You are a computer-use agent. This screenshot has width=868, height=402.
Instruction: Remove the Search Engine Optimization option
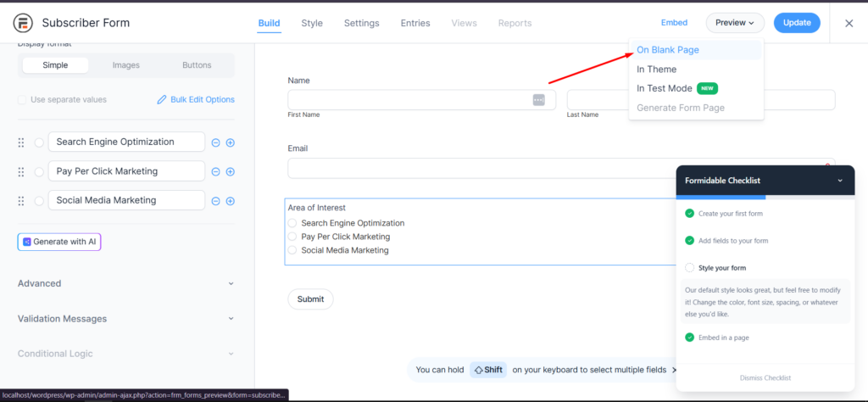(x=216, y=142)
